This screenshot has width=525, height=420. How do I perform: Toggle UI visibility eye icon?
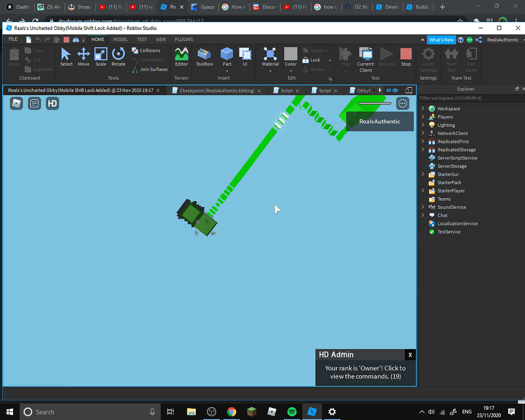pyautogui.click(x=395, y=90)
